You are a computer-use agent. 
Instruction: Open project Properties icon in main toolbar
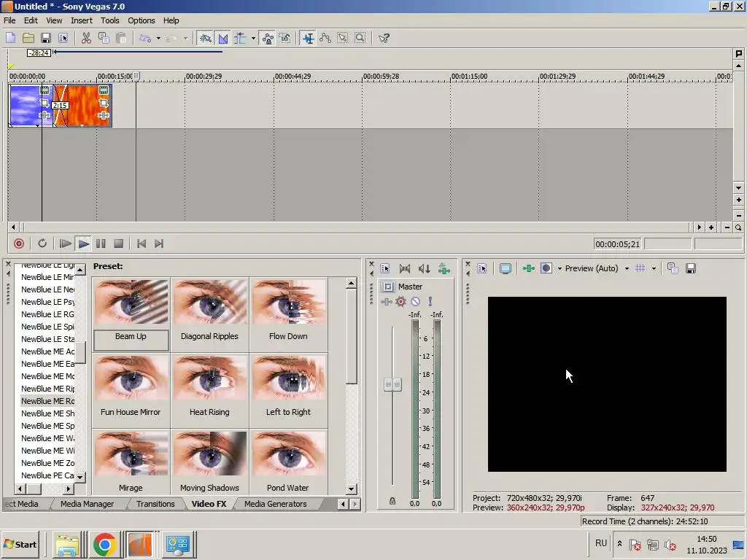63,38
